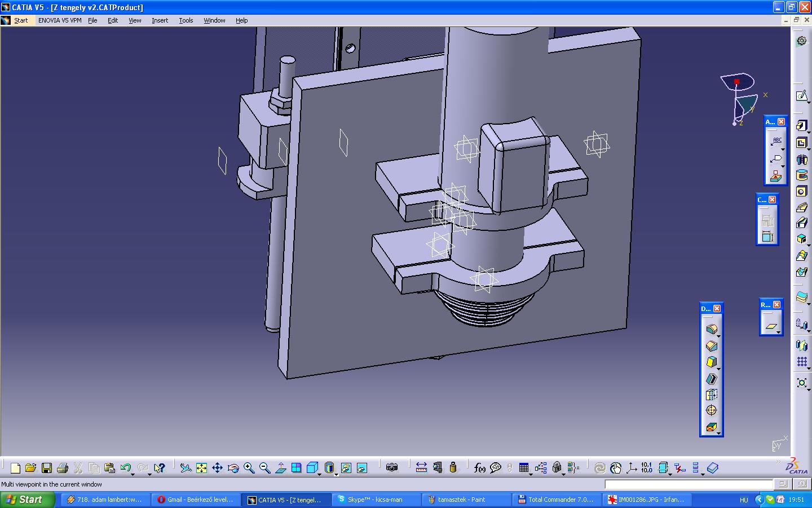The height and width of the screenshot is (508, 812).
Task: Open the view mode cylinder dropdown arrow
Action: pyautogui.click(x=336, y=474)
